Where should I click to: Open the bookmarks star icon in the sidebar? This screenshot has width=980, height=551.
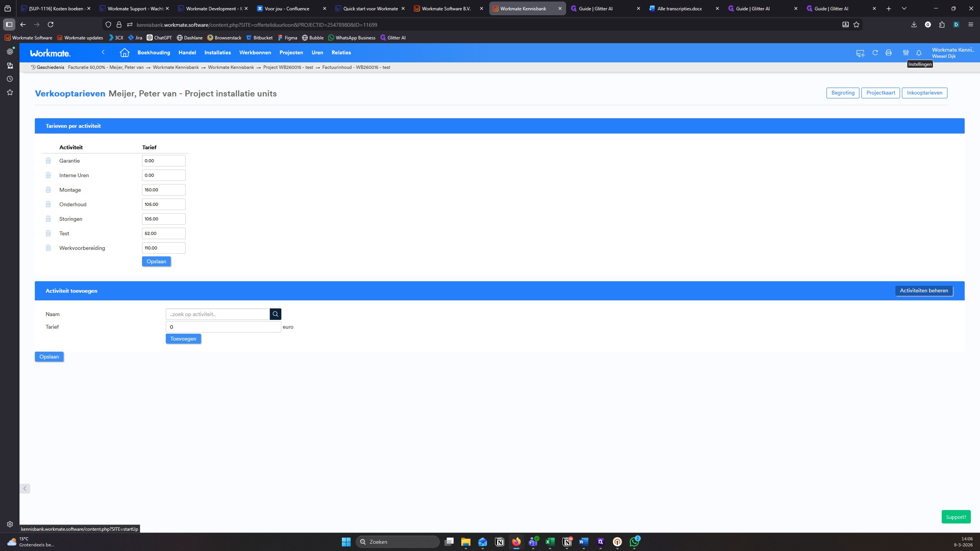point(10,92)
